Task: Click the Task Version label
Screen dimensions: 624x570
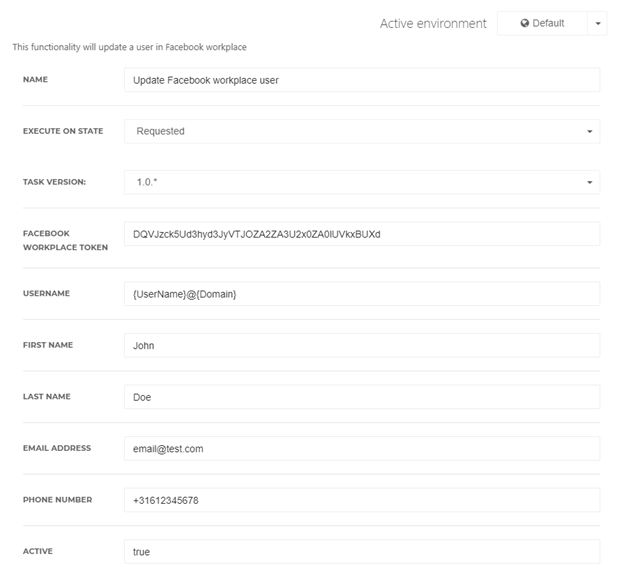Action: point(54,182)
